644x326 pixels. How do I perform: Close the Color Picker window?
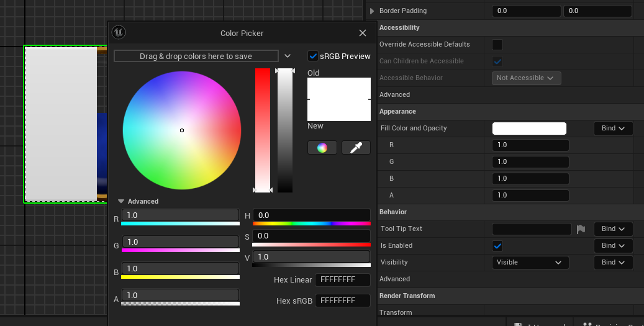pyautogui.click(x=362, y=33)
